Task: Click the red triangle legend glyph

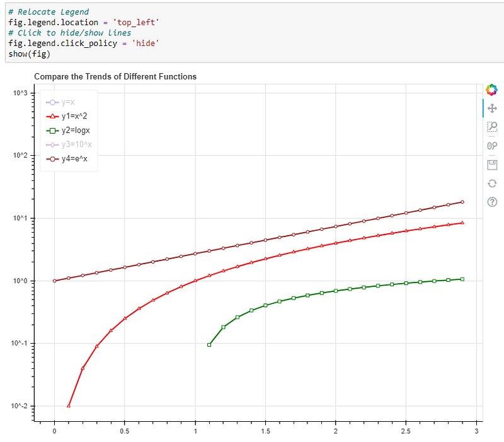Action: (52, 117)
